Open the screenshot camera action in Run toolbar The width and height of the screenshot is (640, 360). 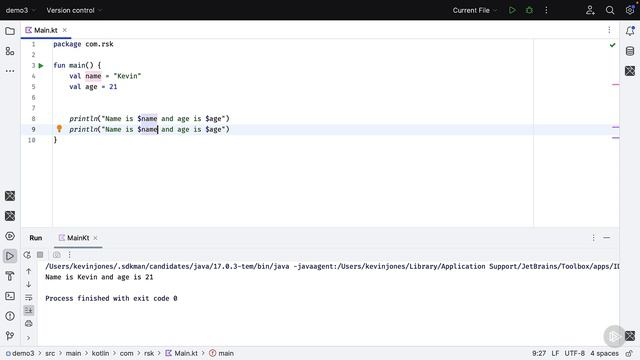(x=57, y=255)
